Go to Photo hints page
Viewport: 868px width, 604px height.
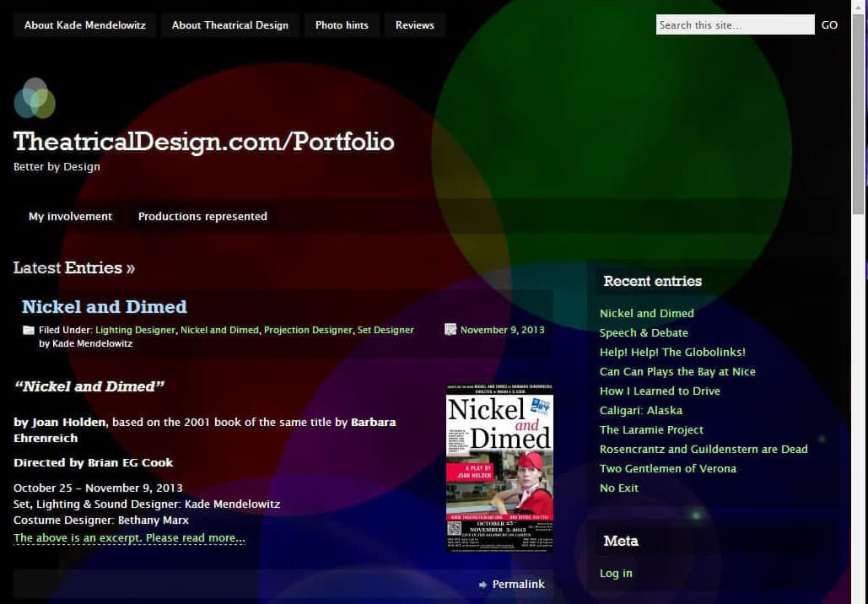[342, 25]
